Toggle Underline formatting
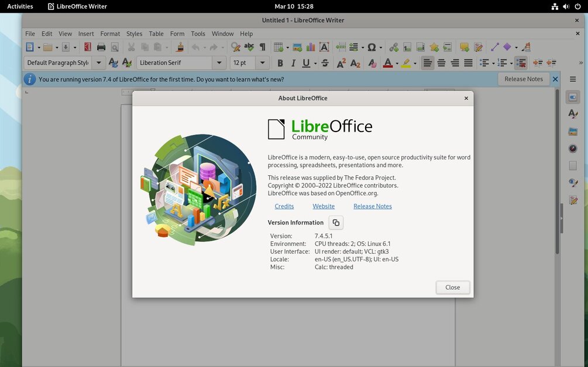 tap(307, 63)
